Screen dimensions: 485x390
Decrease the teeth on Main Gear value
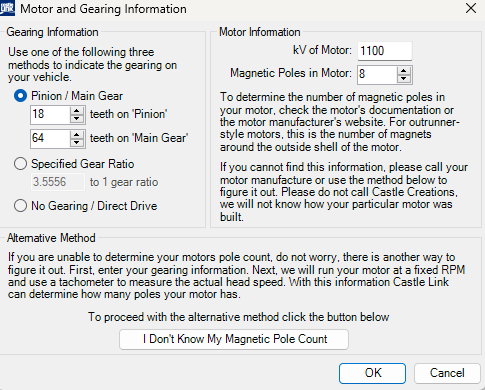[77, 143]
